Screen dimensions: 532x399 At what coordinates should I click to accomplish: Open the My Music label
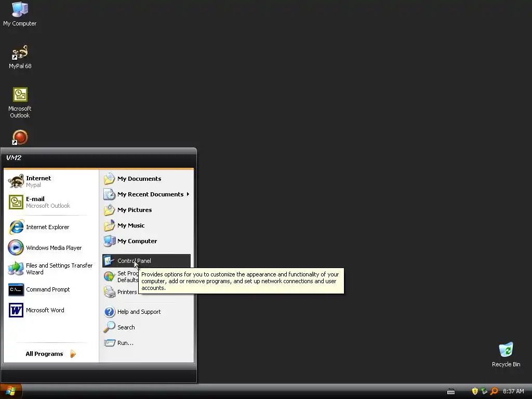[131, 225]
